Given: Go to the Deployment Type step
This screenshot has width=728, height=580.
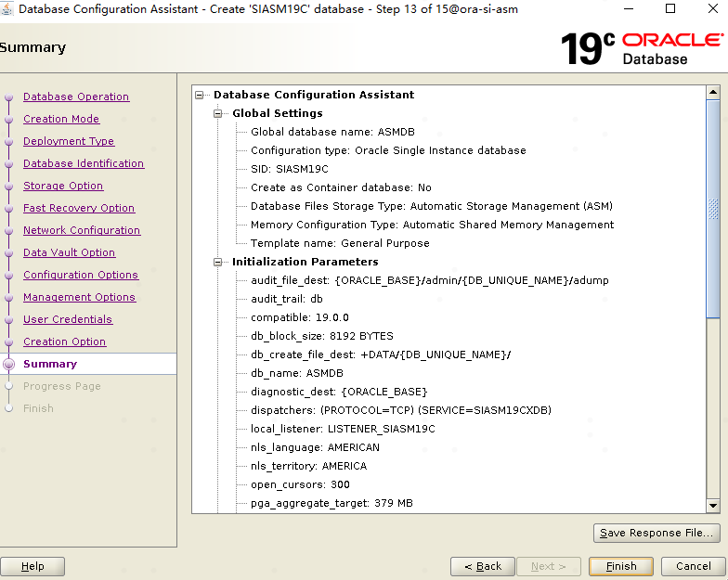Looking at the screenshot, I should point(69,141).
